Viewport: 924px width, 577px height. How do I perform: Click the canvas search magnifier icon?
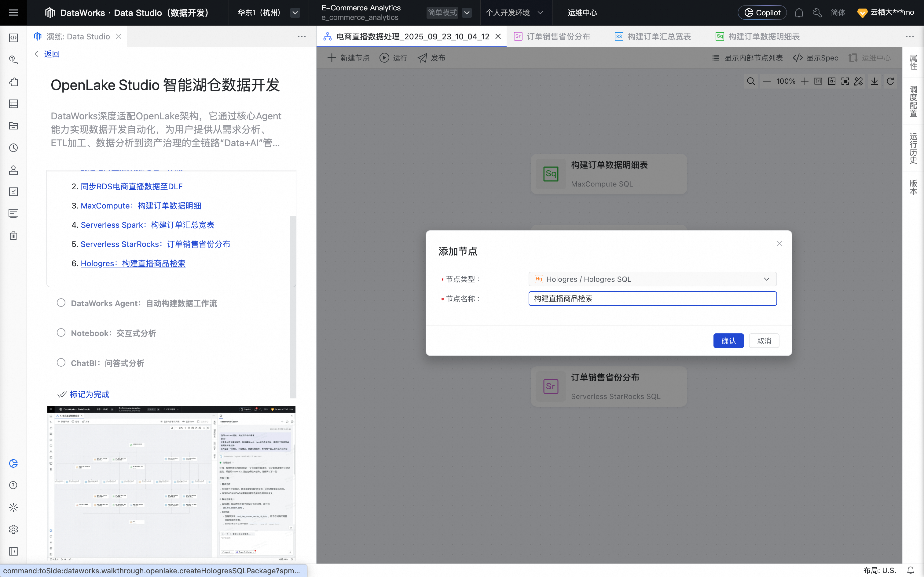[751, 81]
